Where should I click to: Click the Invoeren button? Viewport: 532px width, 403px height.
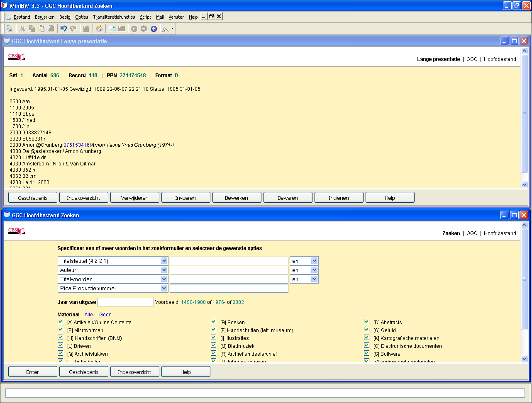[185, 198]
